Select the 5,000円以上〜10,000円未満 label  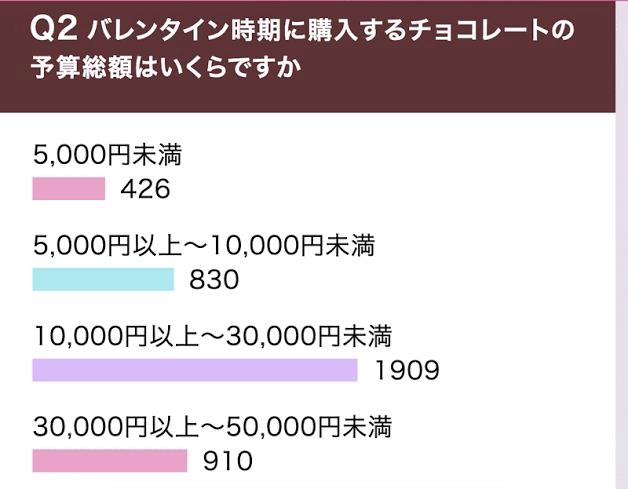pos(203,245)
